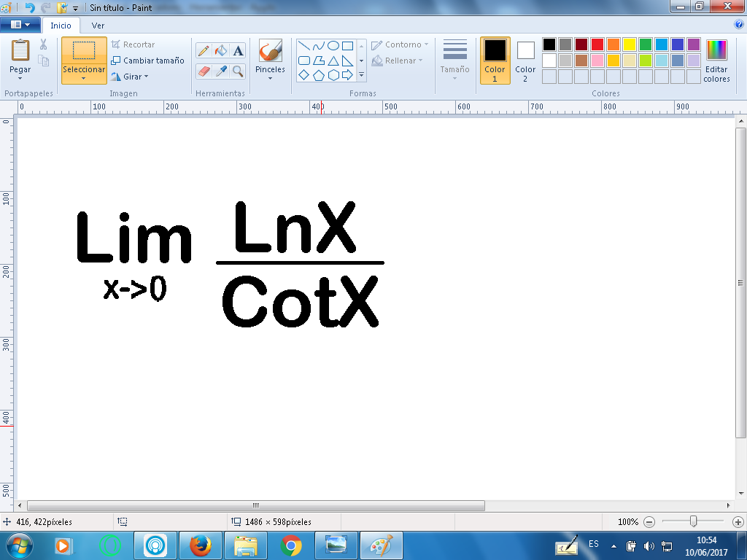Click the Cambiar tamaño button
The width and height of the screenshot is (747, 560).
[148, 61]
